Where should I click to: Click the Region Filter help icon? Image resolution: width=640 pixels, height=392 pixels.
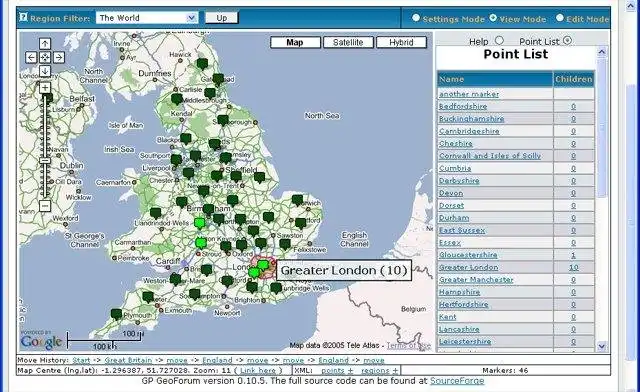point(24,18)
